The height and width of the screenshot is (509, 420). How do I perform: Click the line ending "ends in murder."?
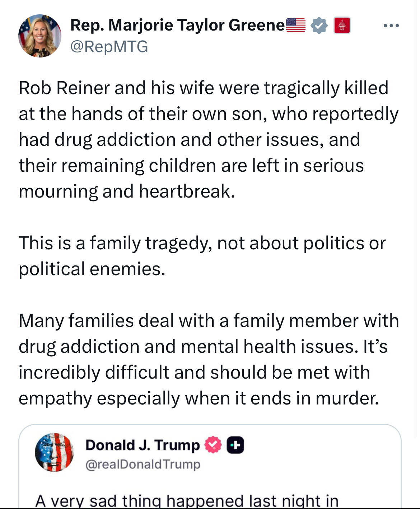pos(199,398)
